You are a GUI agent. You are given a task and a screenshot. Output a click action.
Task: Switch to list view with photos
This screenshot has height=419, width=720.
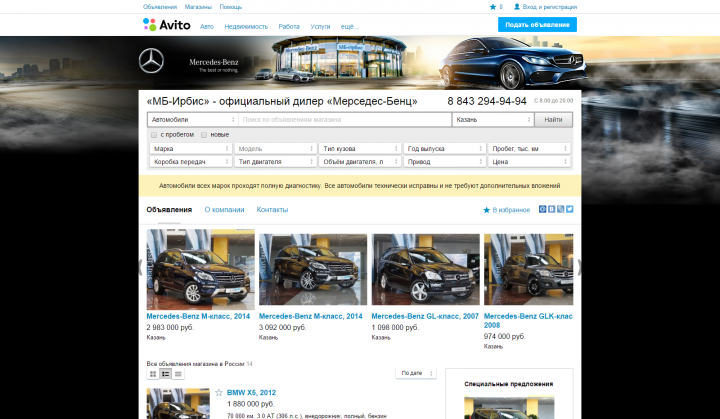[165, 374]
